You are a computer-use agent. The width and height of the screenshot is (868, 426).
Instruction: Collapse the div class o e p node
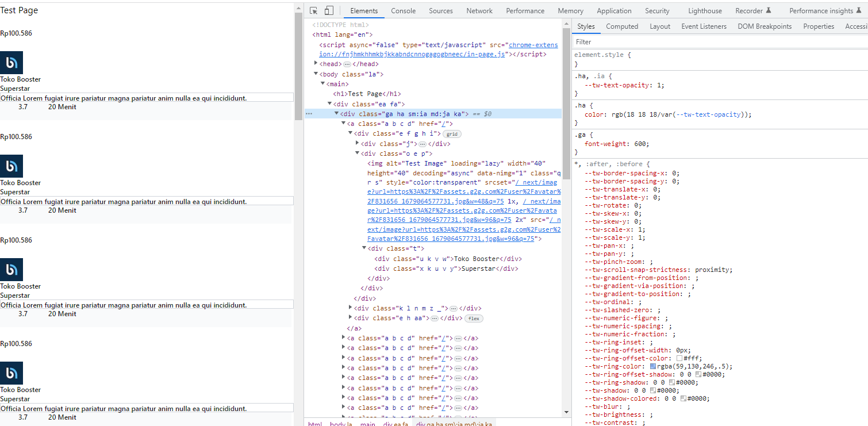357,153
